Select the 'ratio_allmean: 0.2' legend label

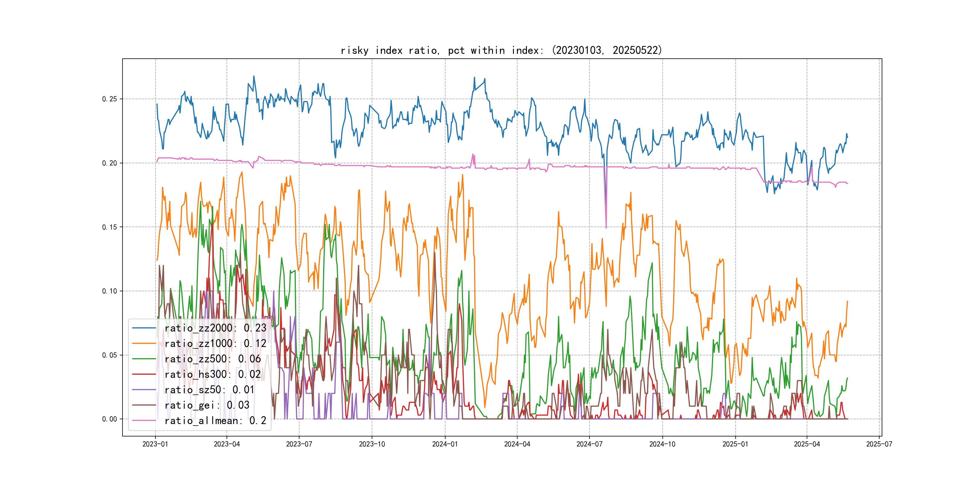pyautogui.click(x=215, y=420)
